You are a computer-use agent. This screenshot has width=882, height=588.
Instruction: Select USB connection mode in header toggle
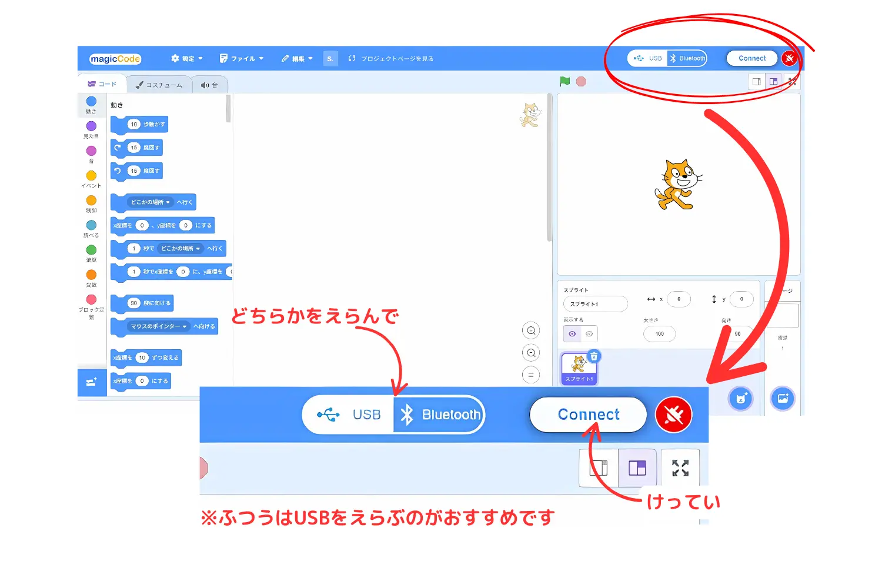pyautogui.click(x=648, y=58)
